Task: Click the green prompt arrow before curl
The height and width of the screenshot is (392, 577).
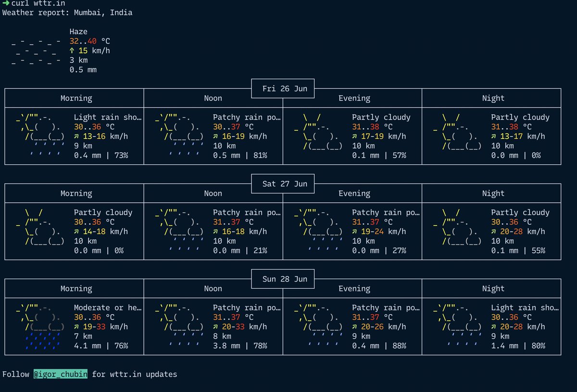Action: [x=6, y=3]
